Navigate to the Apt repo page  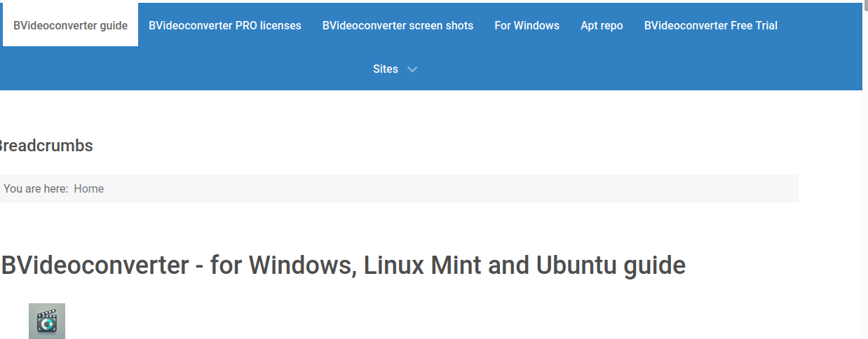602,25
